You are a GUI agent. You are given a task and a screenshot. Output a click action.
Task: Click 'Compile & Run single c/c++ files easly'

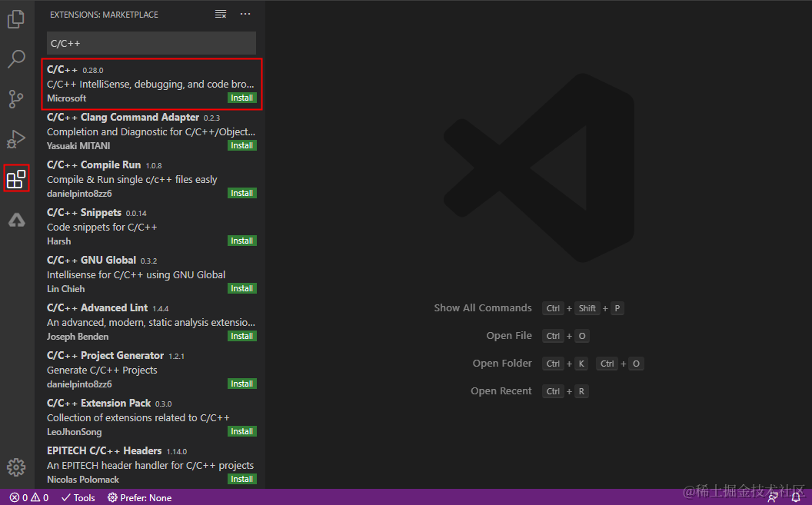(132, 180)
